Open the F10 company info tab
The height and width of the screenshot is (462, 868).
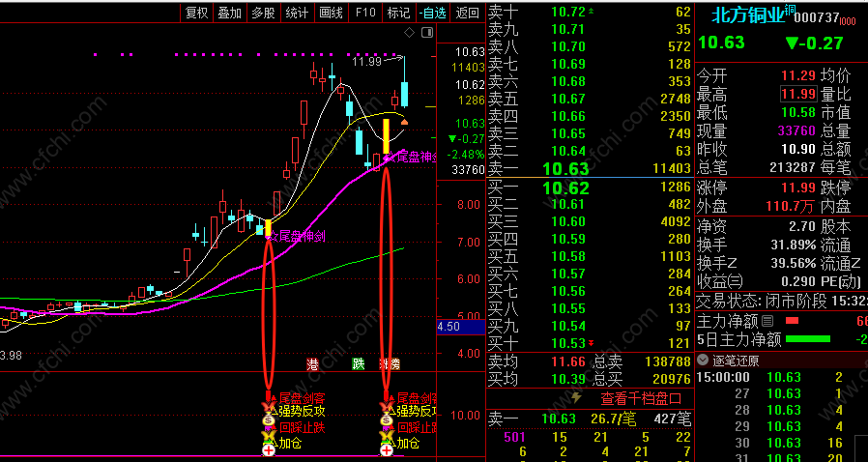tap(364, 13)
